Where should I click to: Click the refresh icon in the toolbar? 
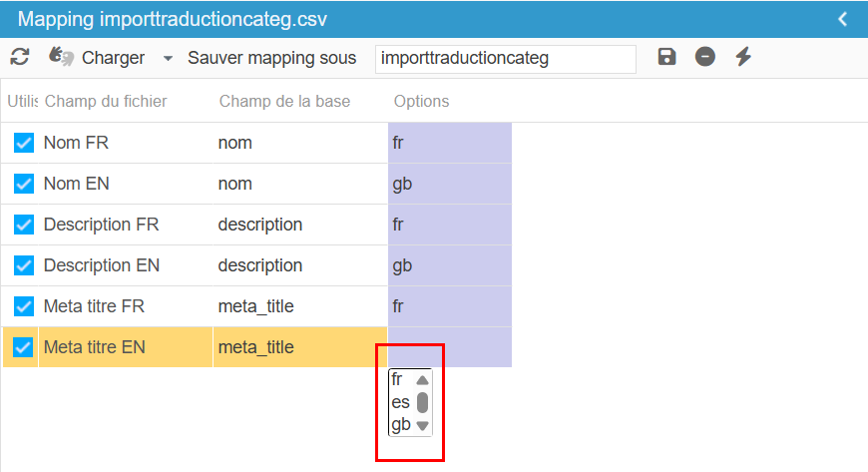tap(19, 57)
